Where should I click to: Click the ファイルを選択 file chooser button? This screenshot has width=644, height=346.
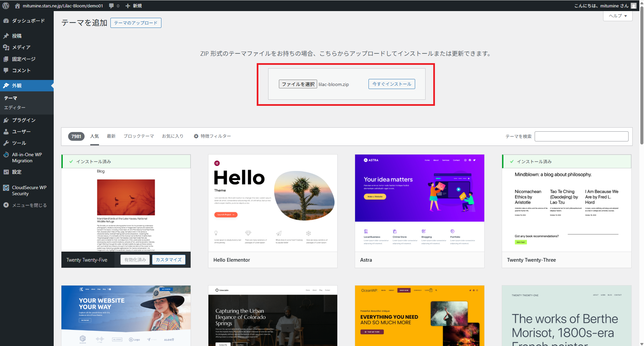click(298, 84)
